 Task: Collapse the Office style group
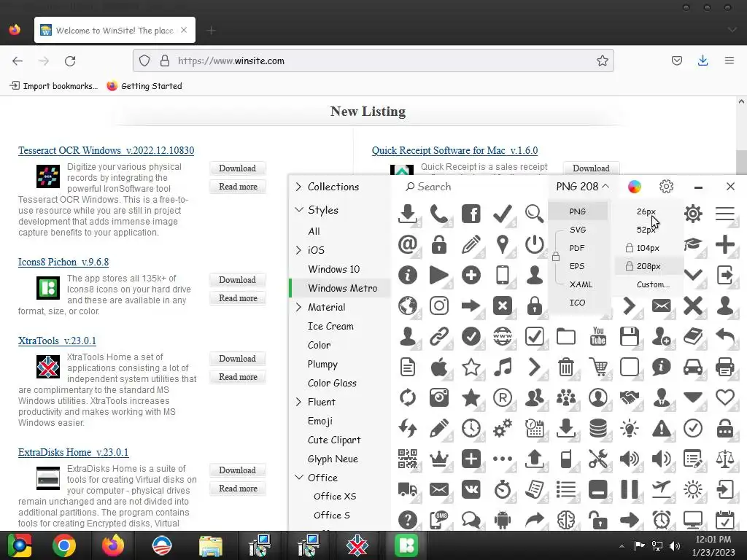[x=298, y=477]
